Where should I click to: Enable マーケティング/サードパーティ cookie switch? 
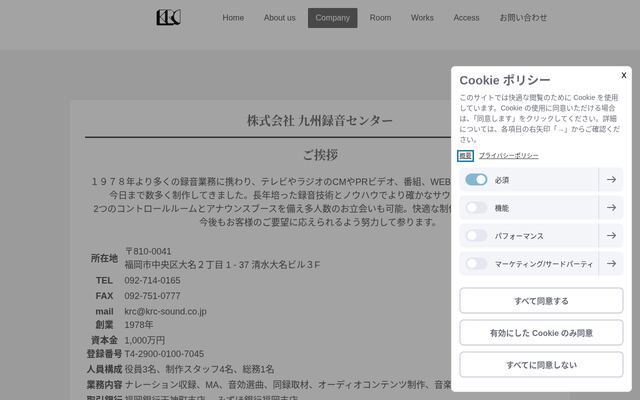[x=476, y=264]
